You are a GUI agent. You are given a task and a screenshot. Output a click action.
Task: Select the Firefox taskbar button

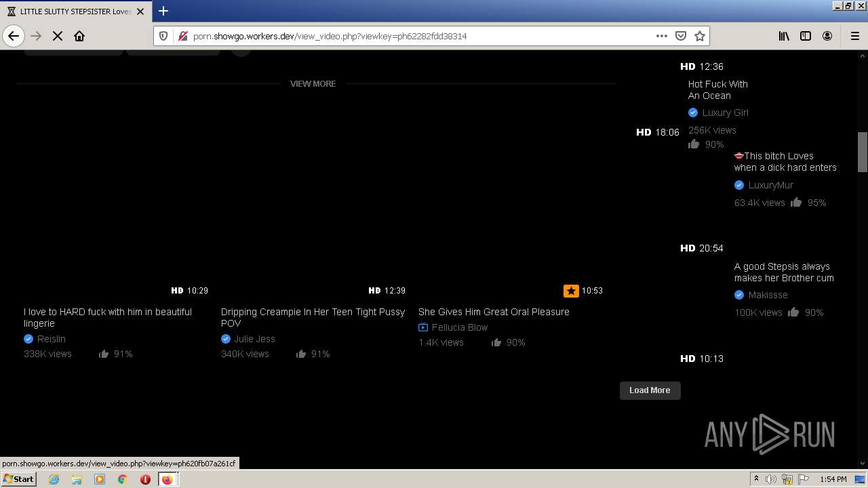point(167,479)
